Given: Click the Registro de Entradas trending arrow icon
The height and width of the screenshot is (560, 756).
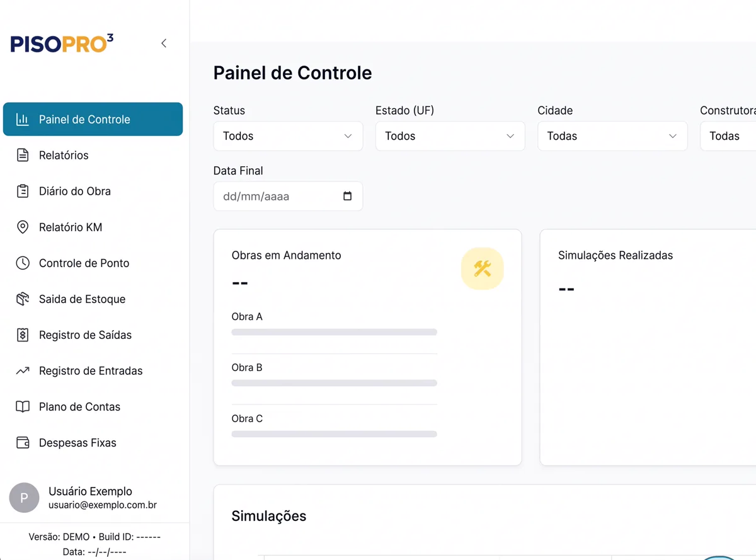Looking at the screenshot, I should pos(23,370).
